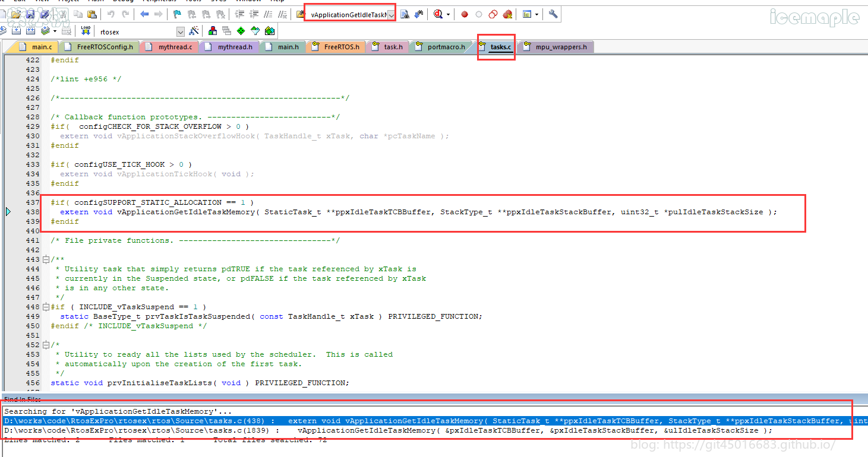Insert a bookmark with the flag icon
868x457 pixels.
177,14
